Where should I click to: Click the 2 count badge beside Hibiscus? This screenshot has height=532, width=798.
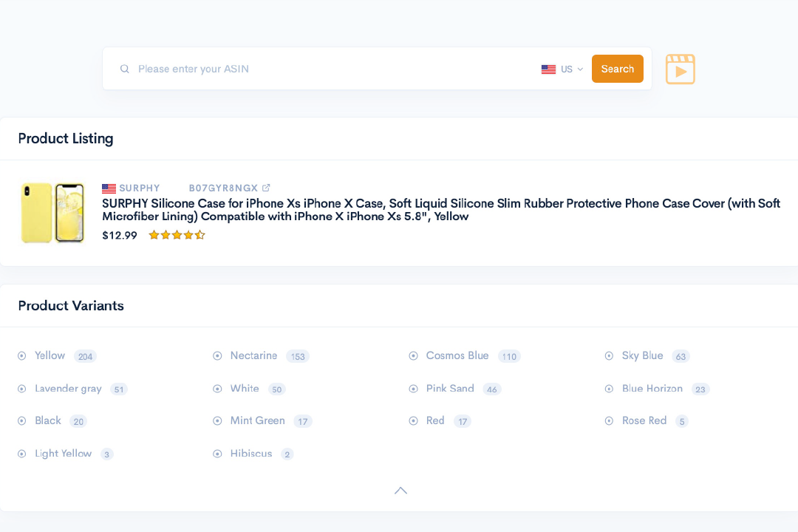(287, 454)
